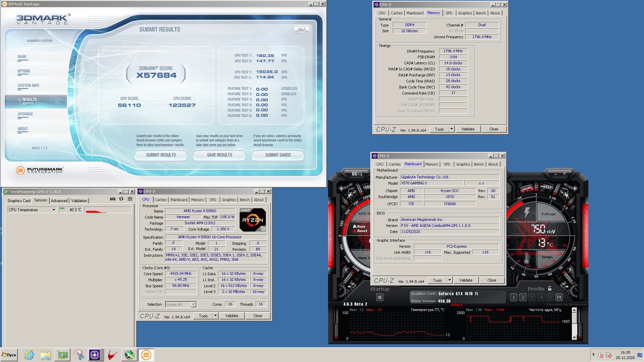The image size is (644, 362).
Task: Click the DETACH label in Afterburner
Action: pos(457,305)
